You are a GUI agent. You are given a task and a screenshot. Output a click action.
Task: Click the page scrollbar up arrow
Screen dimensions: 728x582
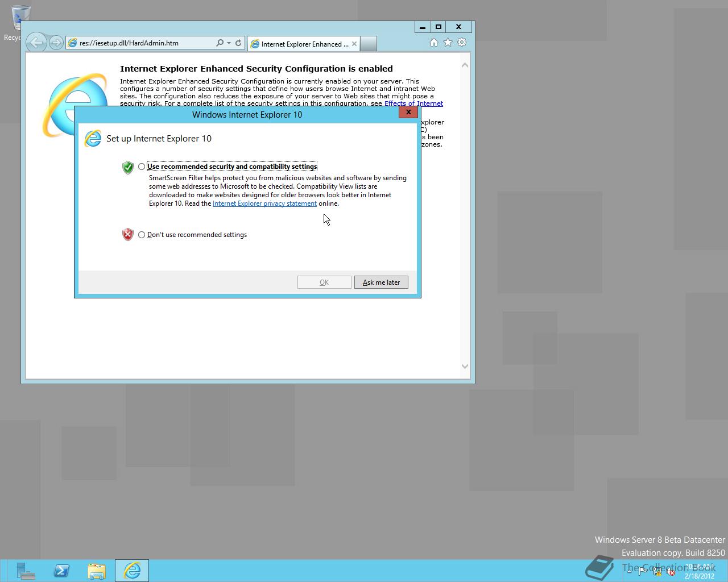[x=465, y=65]
